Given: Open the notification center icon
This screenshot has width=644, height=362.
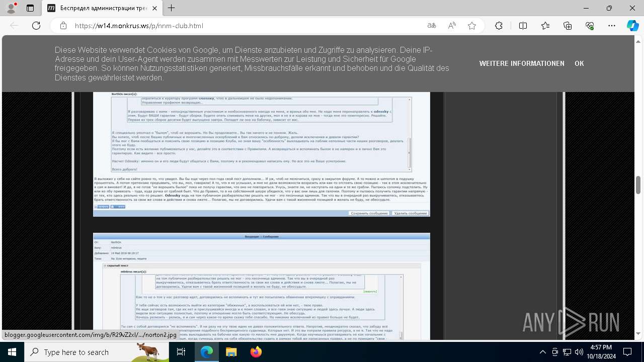Looking at the screenshot, I should pyautogui.click(x=627, y=352).
